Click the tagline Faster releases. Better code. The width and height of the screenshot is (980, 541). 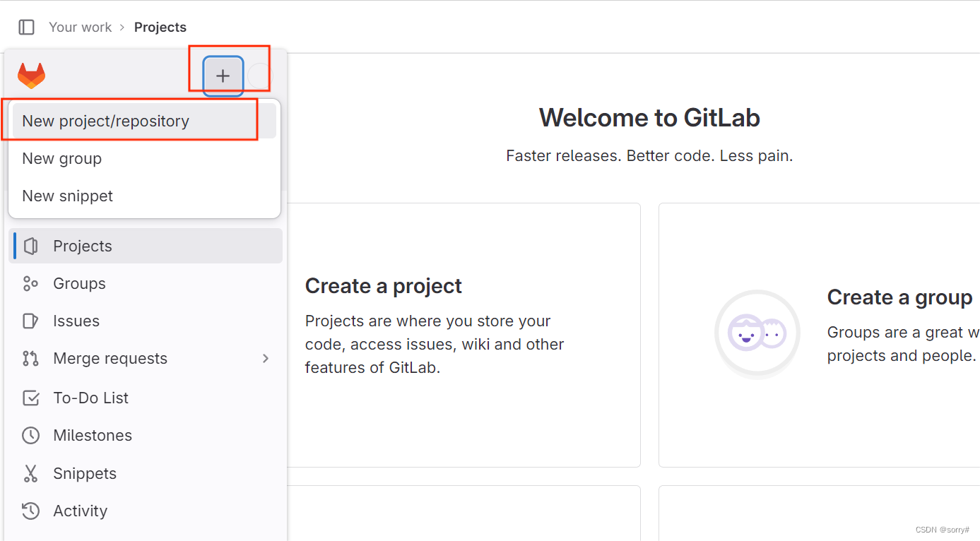(x=649, y=156)
